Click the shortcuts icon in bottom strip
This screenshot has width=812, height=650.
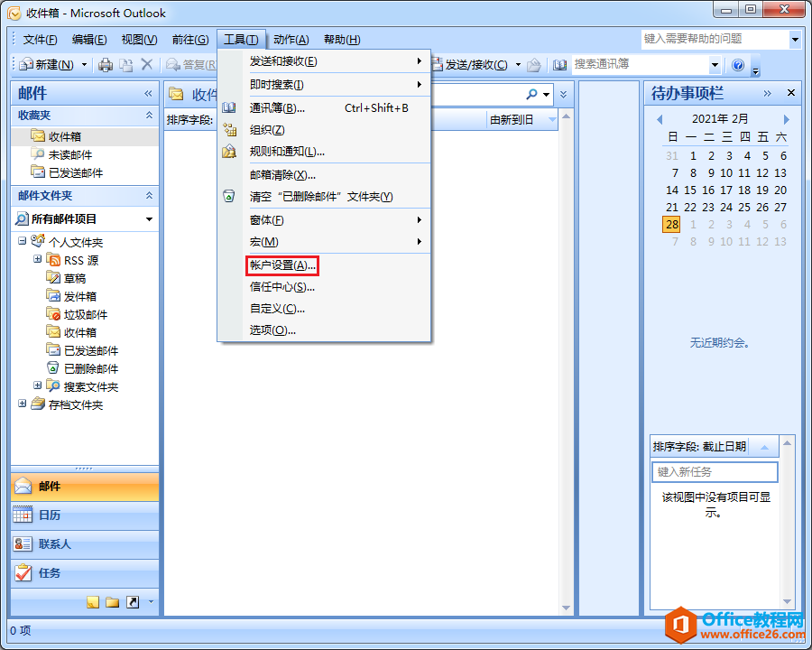pyautogui.click(x=134, y=602)
